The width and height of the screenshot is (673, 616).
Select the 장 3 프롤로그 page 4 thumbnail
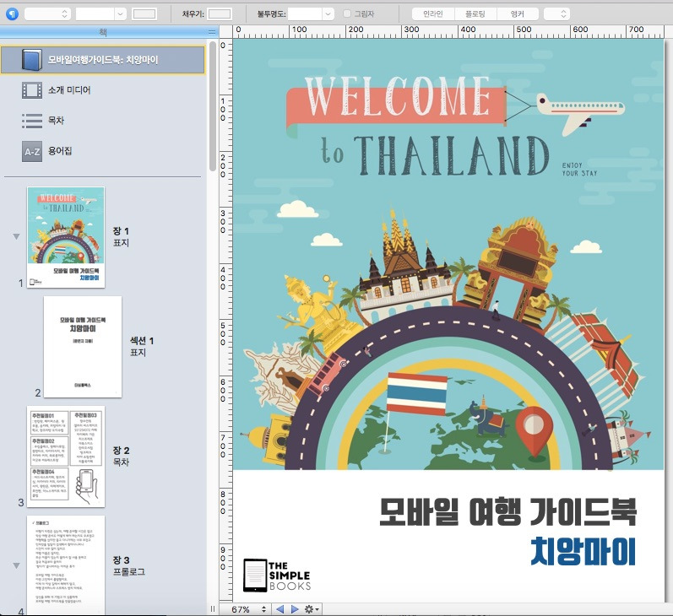pyautogui.click(x=66, y=565)
